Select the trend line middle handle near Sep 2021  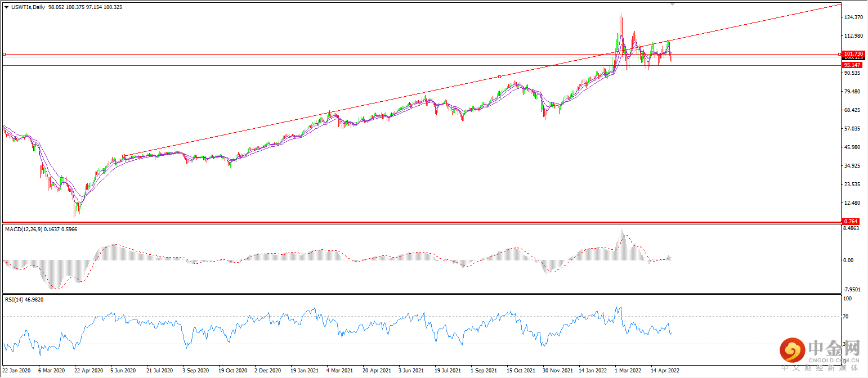[x=499, y=76]
